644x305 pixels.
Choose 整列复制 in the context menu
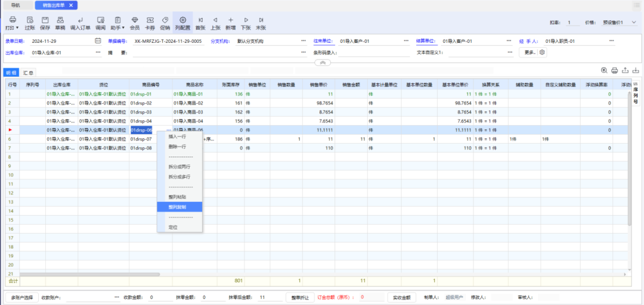(178, 207)
